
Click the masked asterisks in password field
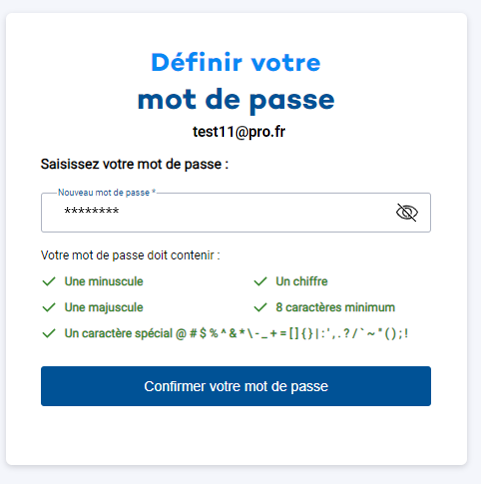pos(92,211)
